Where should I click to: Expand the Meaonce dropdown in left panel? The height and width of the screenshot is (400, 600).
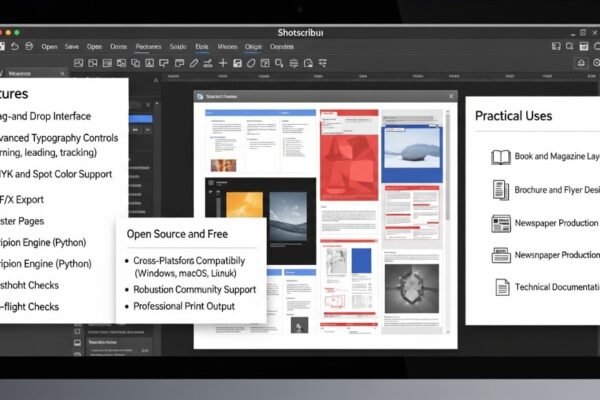pos(36,73)
